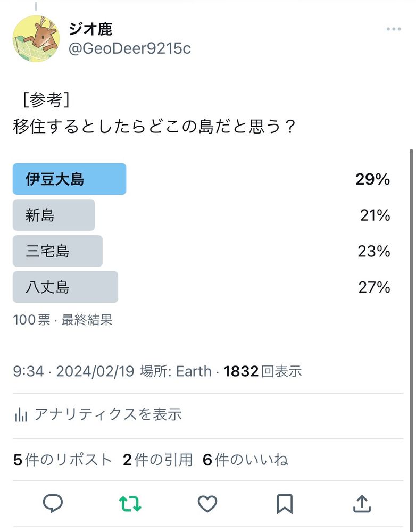Select the 三宅島 poll result bar

pyautogui.click(x=57, y=251)
